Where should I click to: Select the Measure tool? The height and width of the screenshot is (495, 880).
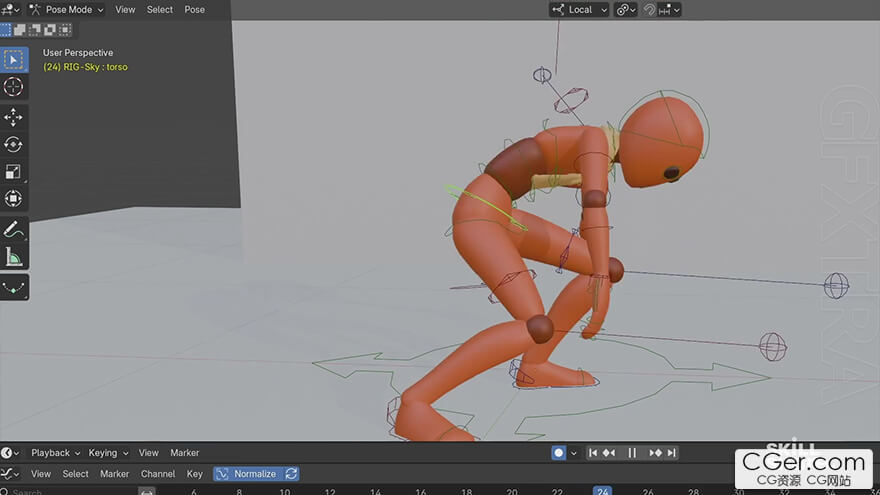(14, 257)
